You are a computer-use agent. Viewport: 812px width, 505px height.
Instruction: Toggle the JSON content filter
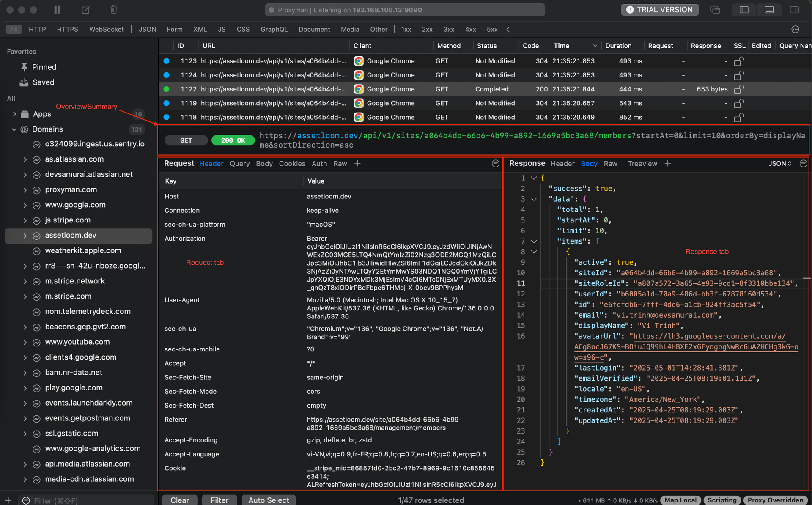[147, 29]
